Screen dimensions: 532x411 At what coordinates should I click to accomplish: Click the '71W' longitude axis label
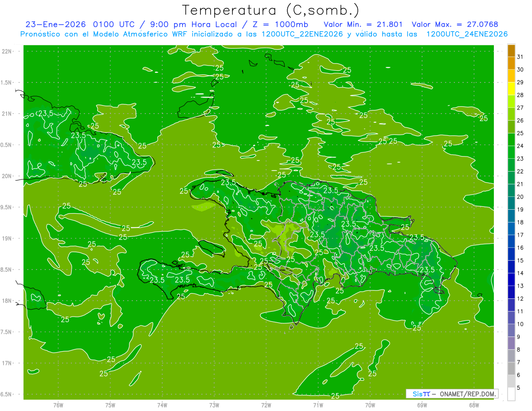point(318,405)
